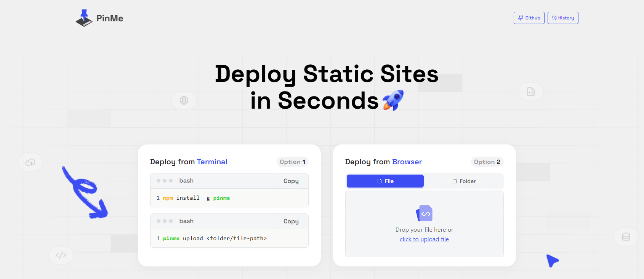Image resolution: width=644 pixels, height=279 pixels.
Task: Click the globe icon bubble
Action: pyautogui.click(x=184, y=100)
